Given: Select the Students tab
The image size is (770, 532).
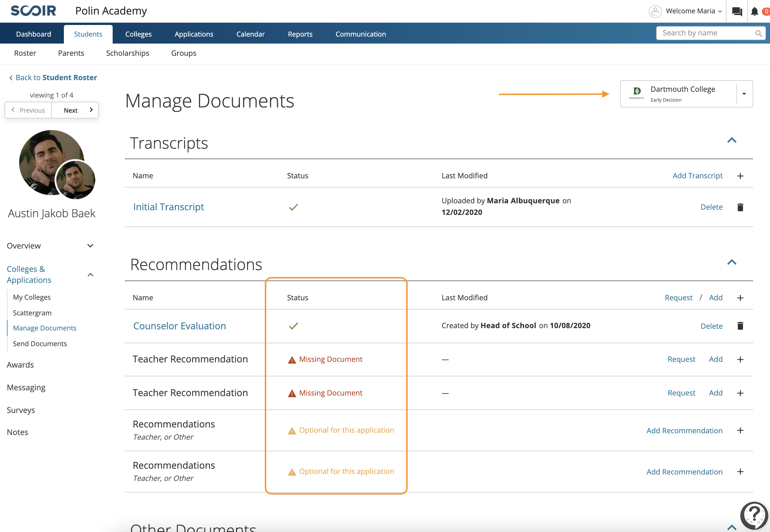Looking at the screenshot, I should click(x=88, y=34).
